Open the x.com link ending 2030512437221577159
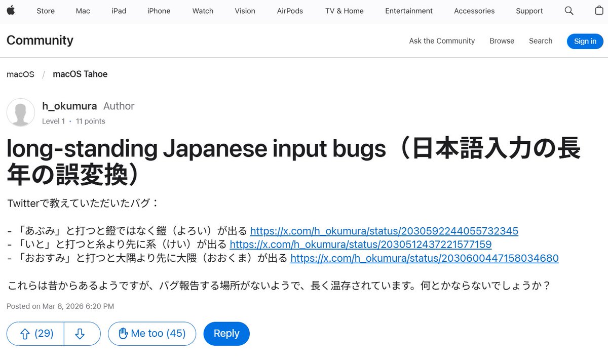This screenshot has height=364, width=608. click(x=361, y=245)
